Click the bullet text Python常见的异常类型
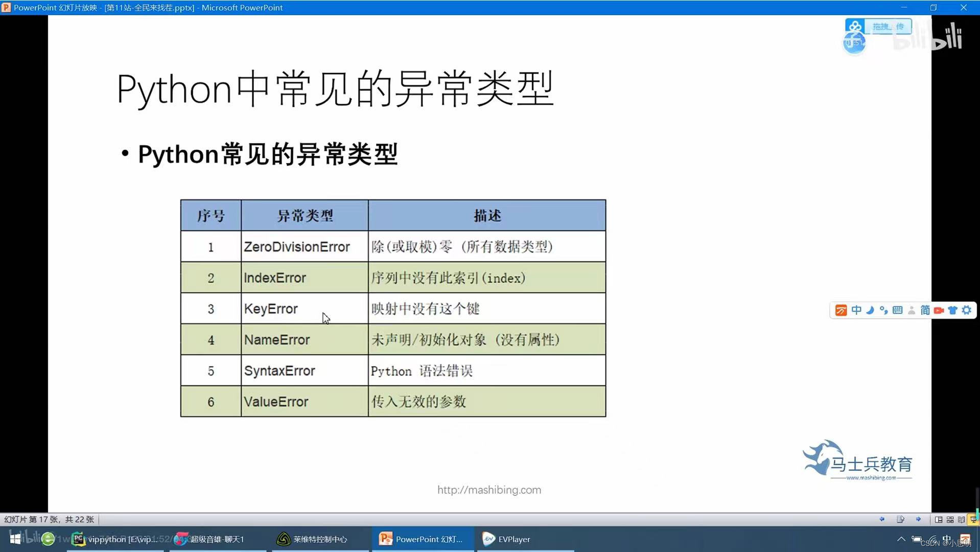980x552 pixels. [x=268, y=154]
